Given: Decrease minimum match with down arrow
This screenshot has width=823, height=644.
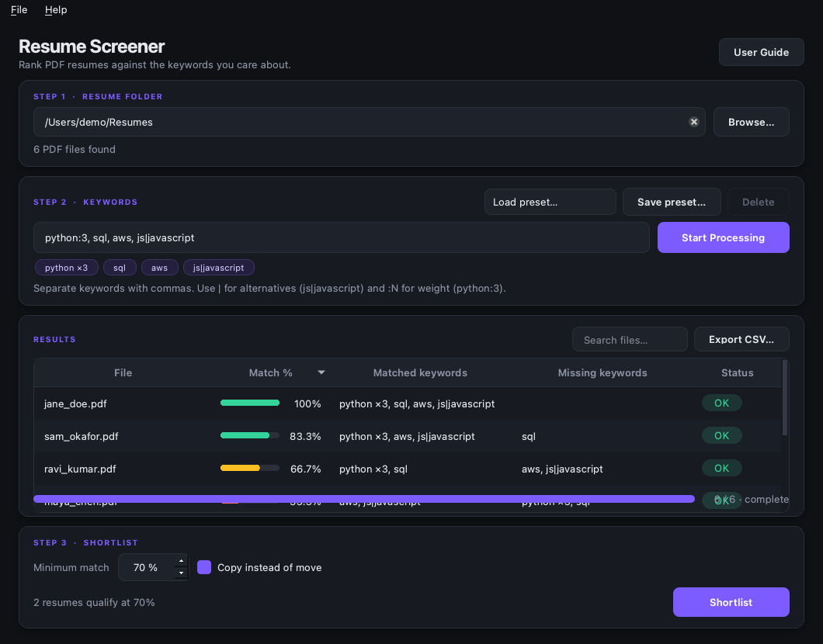Looking at the screenshot, I should click(181, 573).
